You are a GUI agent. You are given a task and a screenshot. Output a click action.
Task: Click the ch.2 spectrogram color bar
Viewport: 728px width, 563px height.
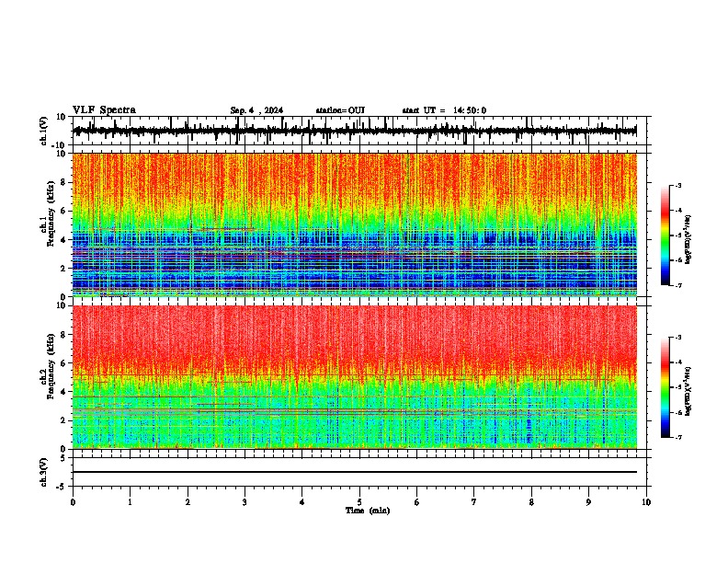665,387
